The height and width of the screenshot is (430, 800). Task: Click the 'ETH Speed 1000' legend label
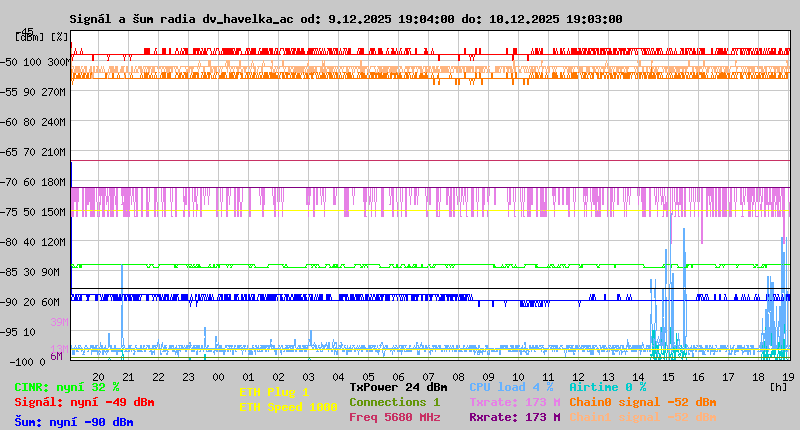click(x=288, y=407)
